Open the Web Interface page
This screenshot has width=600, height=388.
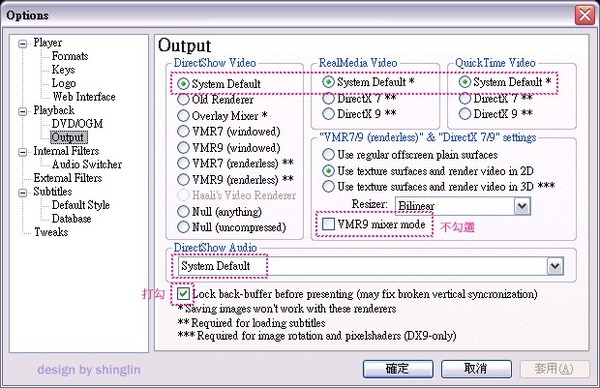coord(84,96)
